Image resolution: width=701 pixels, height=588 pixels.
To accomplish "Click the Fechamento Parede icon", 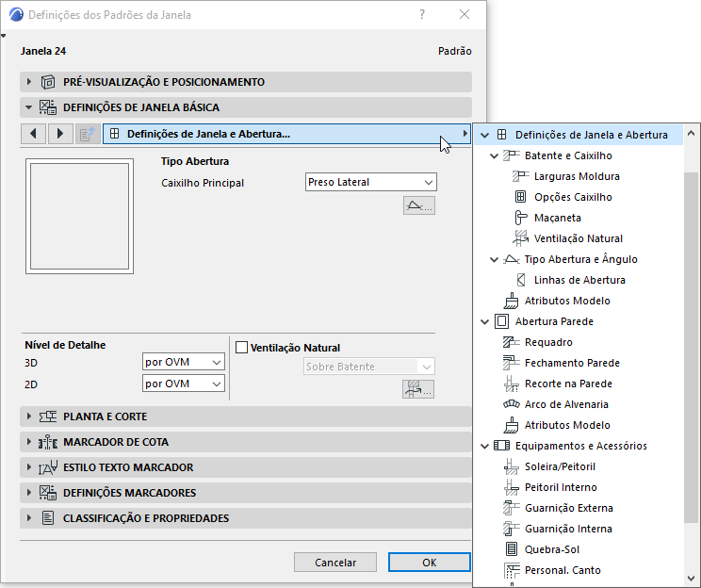I will click(511, 363).
